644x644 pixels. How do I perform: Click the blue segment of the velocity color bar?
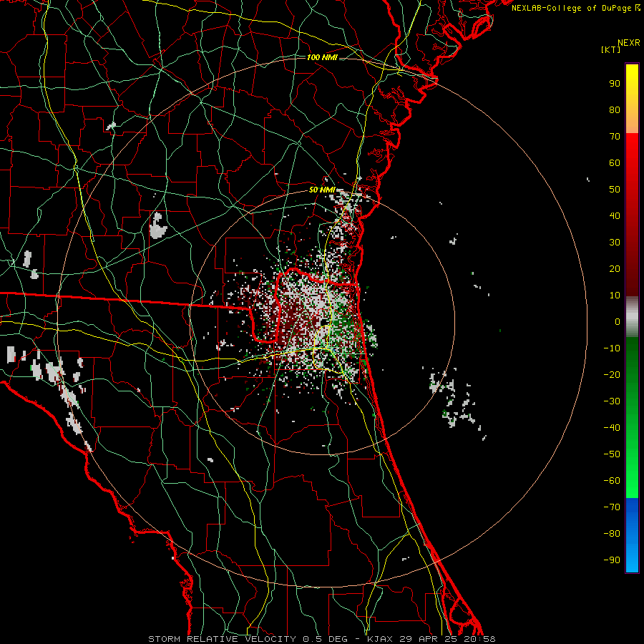632,535
